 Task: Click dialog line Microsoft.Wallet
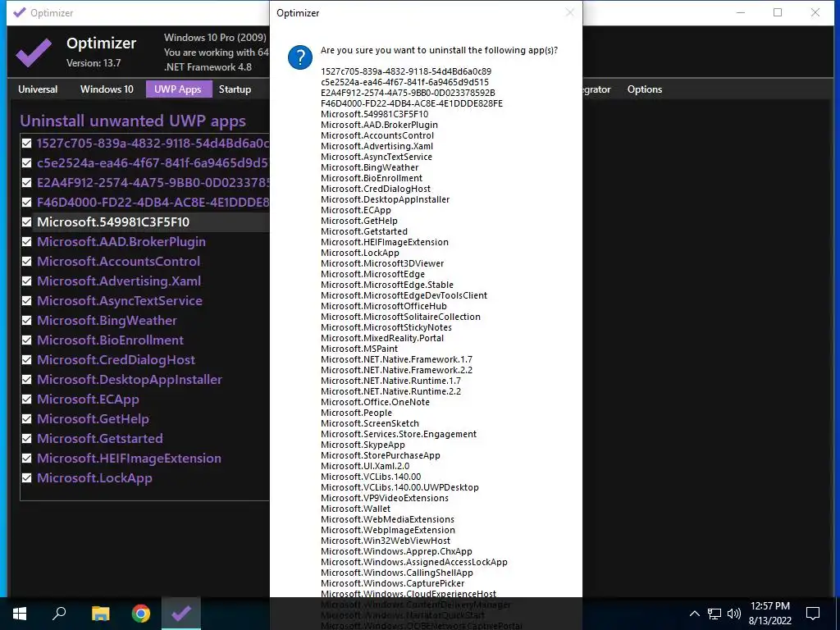coord(356,509)
